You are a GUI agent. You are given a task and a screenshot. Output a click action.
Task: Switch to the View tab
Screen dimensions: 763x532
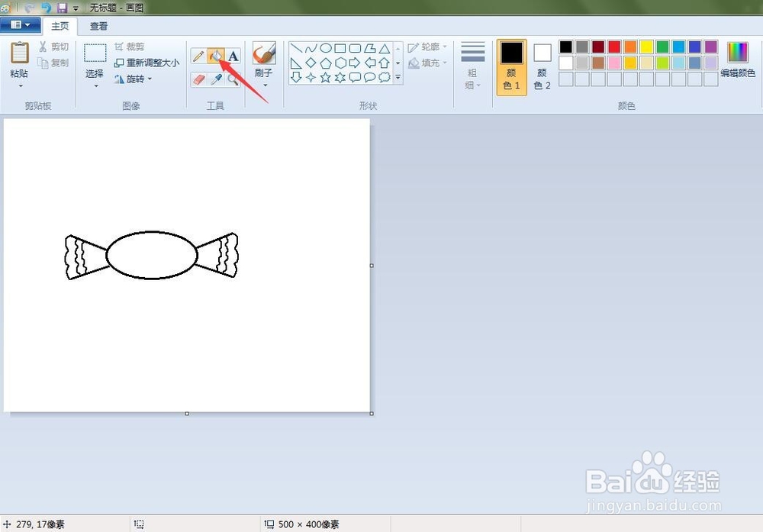(x=98, y=26)
